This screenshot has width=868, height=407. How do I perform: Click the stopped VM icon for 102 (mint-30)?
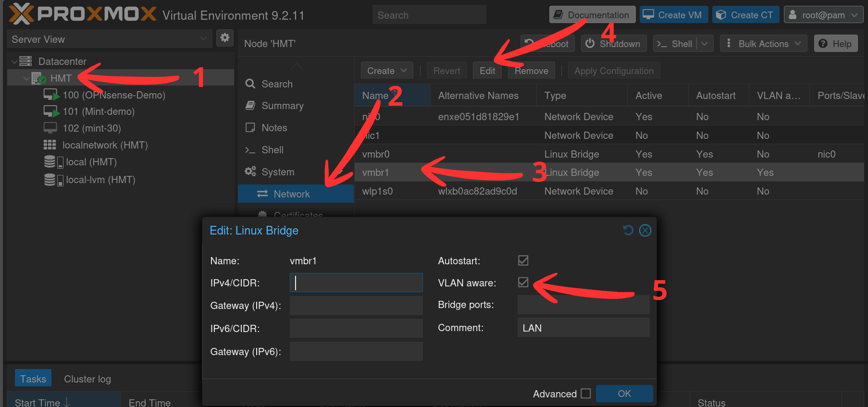50,128
